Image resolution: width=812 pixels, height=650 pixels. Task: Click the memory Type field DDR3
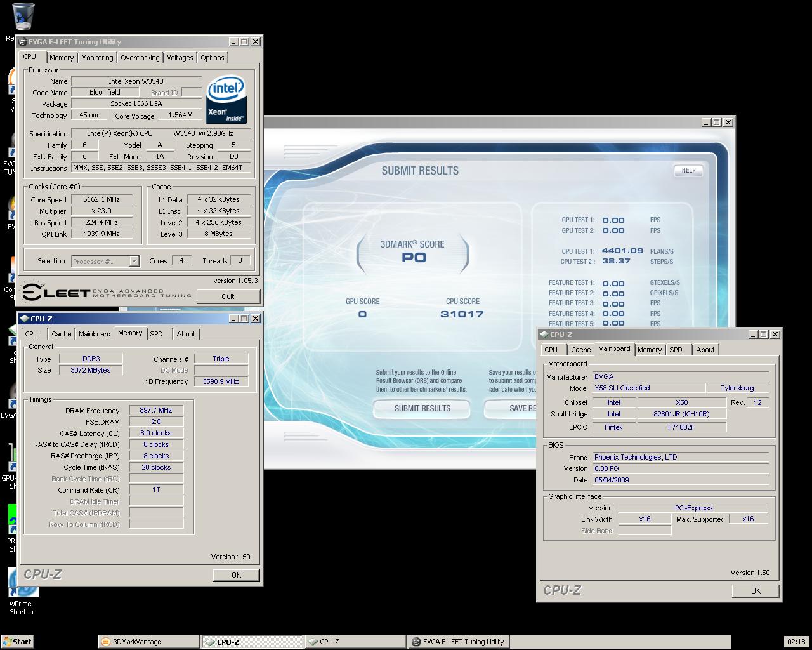(x=91, y=359)
